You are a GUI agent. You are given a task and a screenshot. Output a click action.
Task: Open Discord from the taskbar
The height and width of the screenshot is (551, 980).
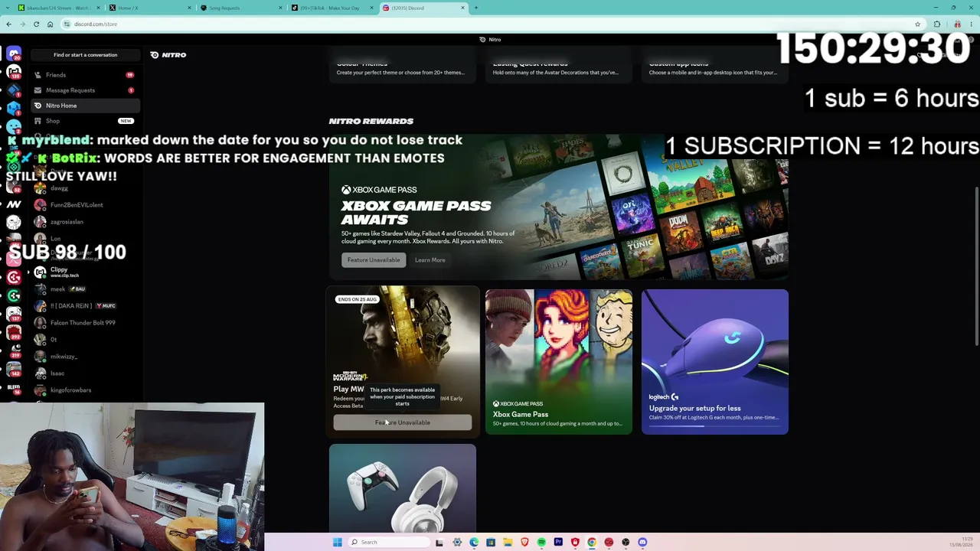642,543
